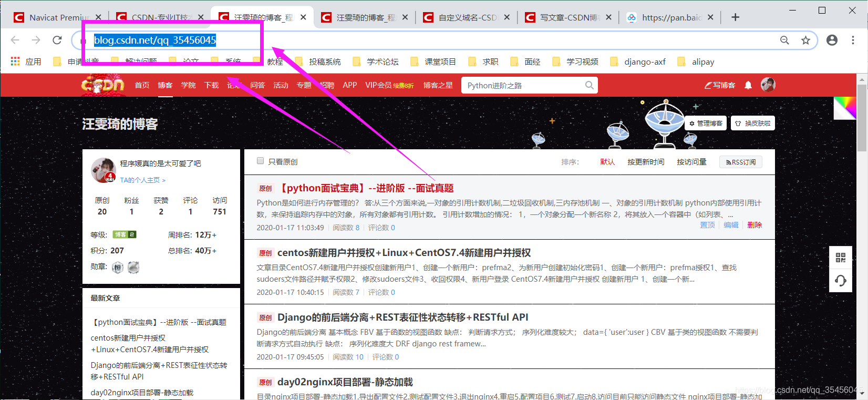The image size is (868, 400).
Task: Click the second medal badge under 勋章
Action: 133,268
